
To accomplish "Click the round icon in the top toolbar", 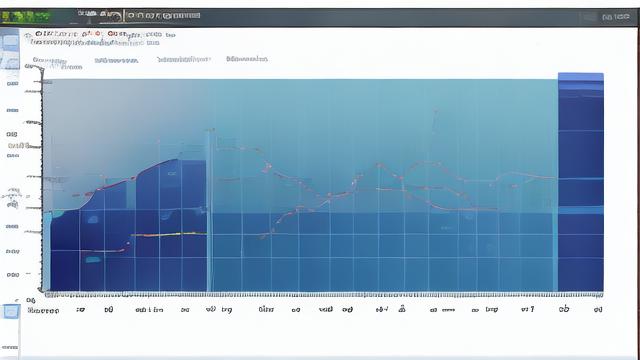I will coord(115,16).
